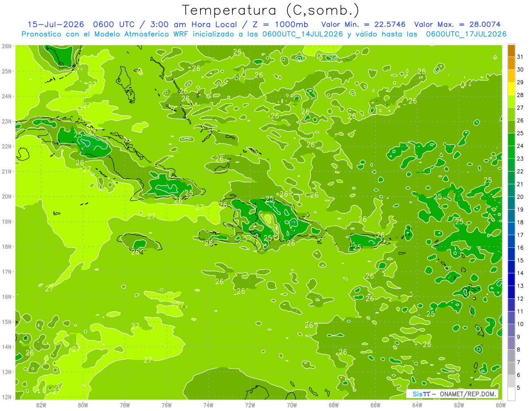Click the valid-until time "0600UTC_17JUL2026"

(x=466, y=34)
